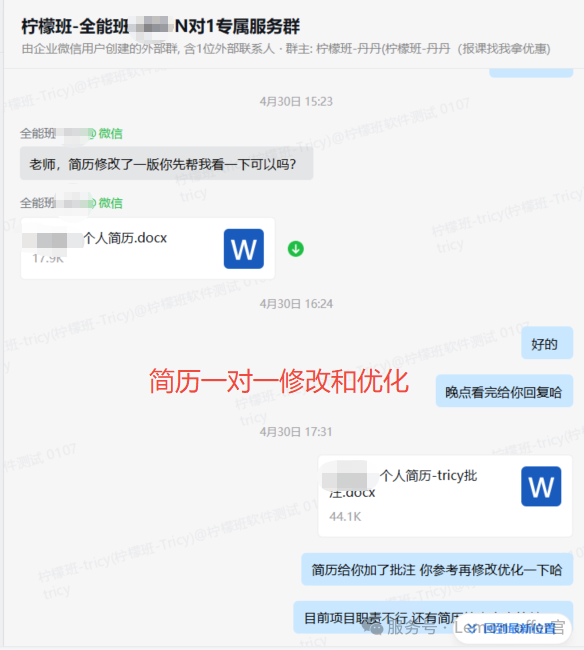Click the red text 简历一对一修改和优化

279,381
